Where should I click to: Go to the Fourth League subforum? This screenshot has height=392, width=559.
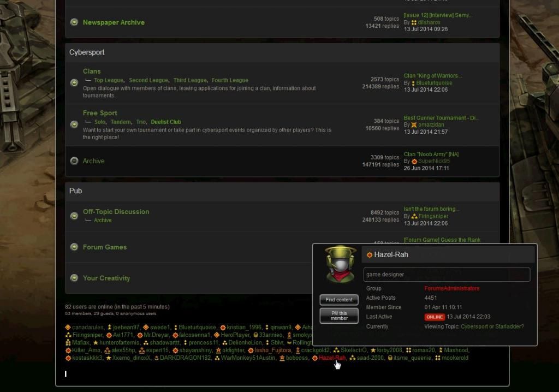tap(229, 80)
